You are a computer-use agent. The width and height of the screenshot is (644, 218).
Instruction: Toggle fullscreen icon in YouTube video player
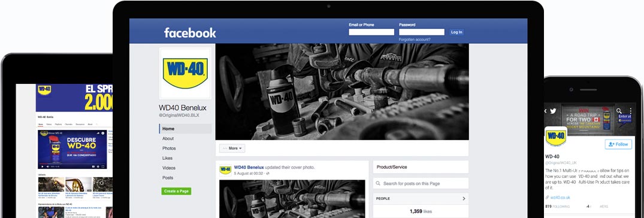pos(104,166)
